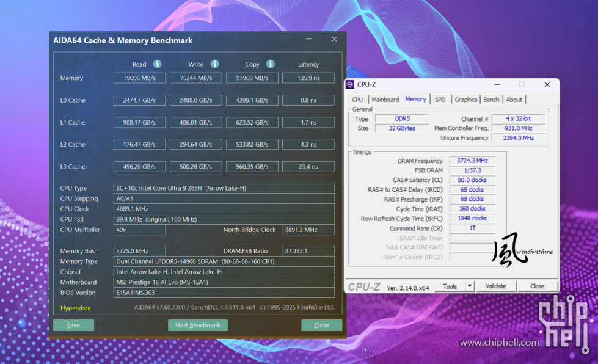Image resolution: width=598 pixels, height=364 pixels.
Task: Close the AIDA64 window with the X
Action: point(334,39)
